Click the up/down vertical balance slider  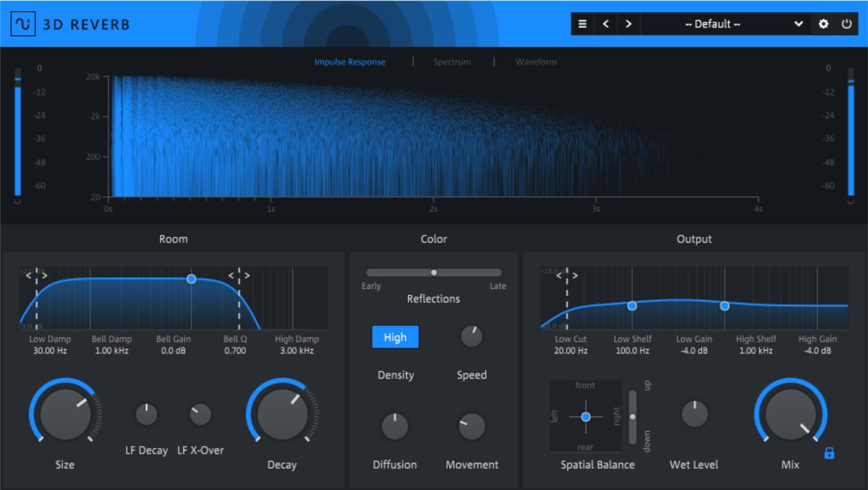click(633, 417)
